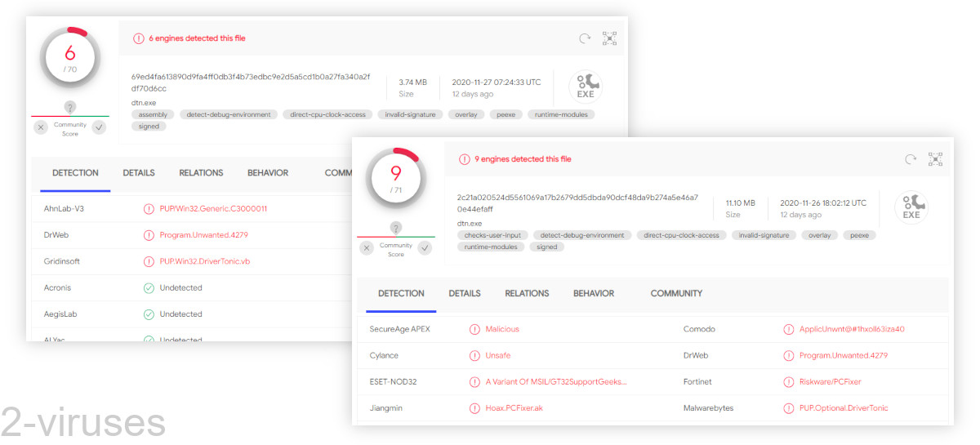Click Malwarebytes engine name
This screenshot has height=445, width=980.
(x=707, y=408)
